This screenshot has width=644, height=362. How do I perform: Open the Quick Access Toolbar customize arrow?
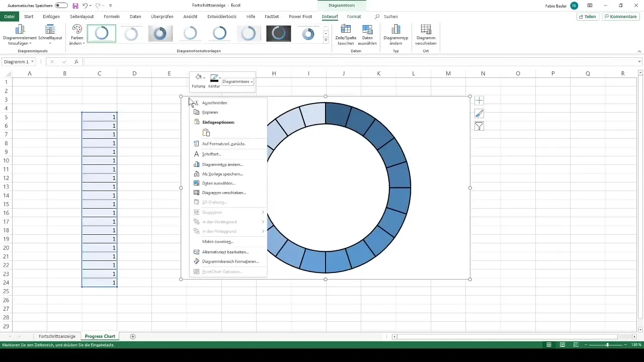coord(110,5)
